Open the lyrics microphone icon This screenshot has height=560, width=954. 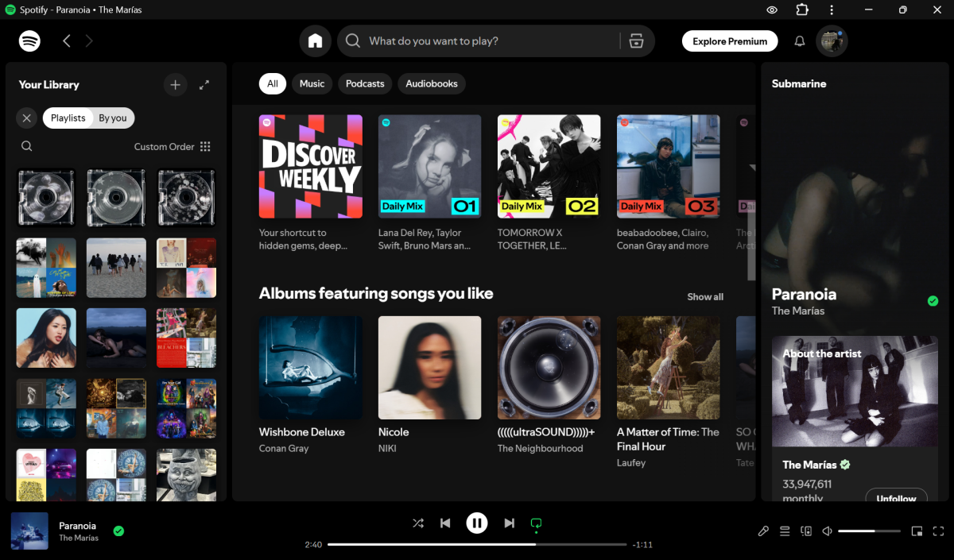[763, 531]
